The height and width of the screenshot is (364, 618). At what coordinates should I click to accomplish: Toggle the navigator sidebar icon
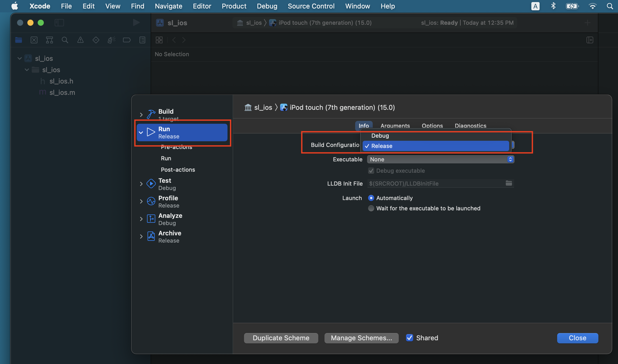coord(59,23)
